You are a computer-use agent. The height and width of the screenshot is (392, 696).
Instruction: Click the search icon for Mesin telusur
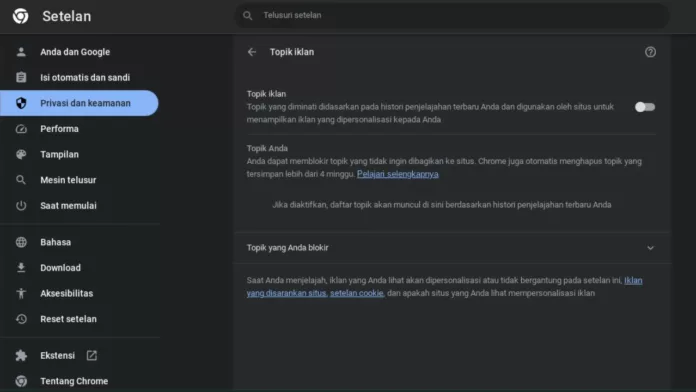[x=21, y=180]
